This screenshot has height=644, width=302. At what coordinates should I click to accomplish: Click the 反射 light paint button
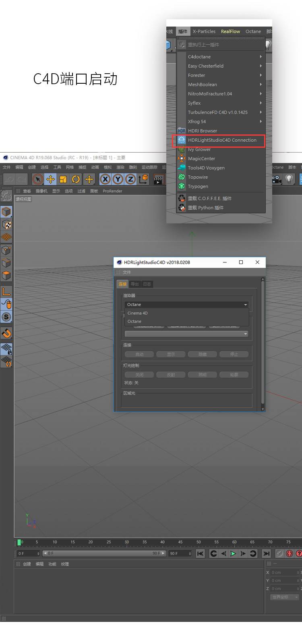pyautogui.click(x=171, y=375)
